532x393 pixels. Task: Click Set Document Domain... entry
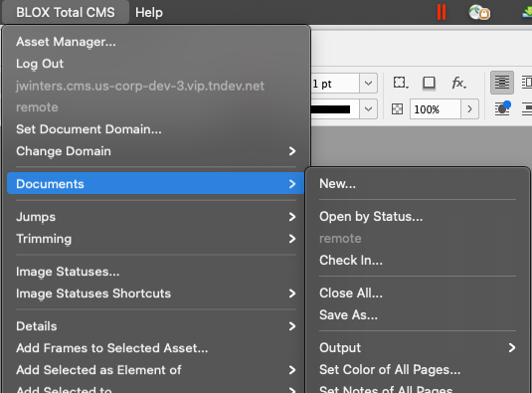point(155,129)
